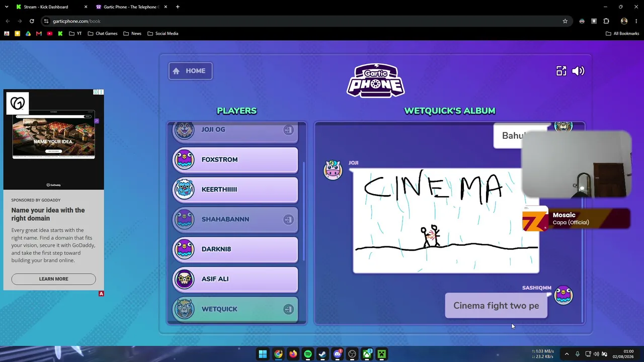Open the Social Media bookmarks folder
The height and width of the screenshot is (362, 644).
pos(163,34)
